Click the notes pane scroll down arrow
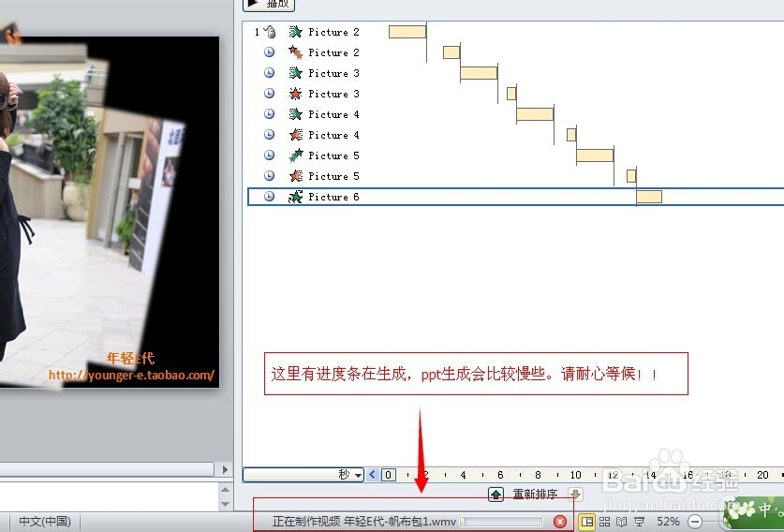The height and width of the screenshot is (532, 784). 225,504
